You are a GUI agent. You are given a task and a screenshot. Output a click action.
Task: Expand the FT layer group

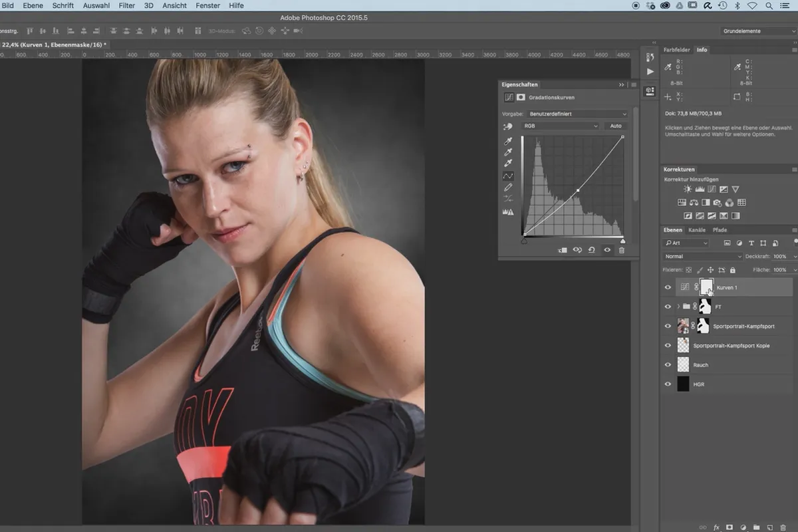coord(678,307)
